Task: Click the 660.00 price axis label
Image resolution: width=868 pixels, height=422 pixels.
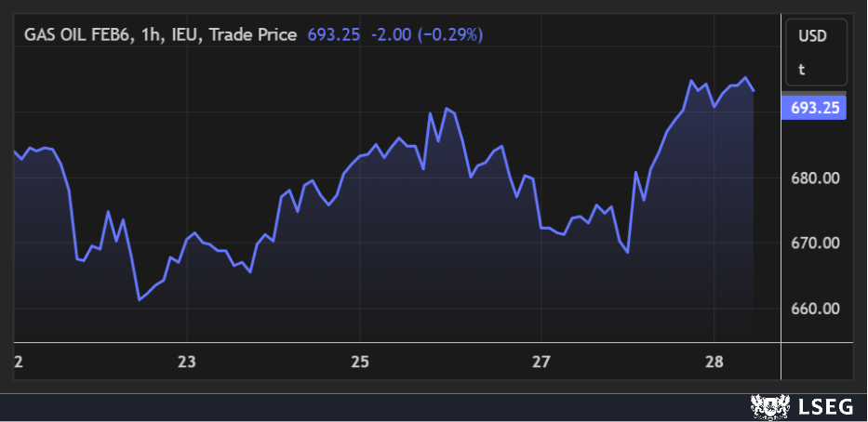Action: tap(815, 308)
